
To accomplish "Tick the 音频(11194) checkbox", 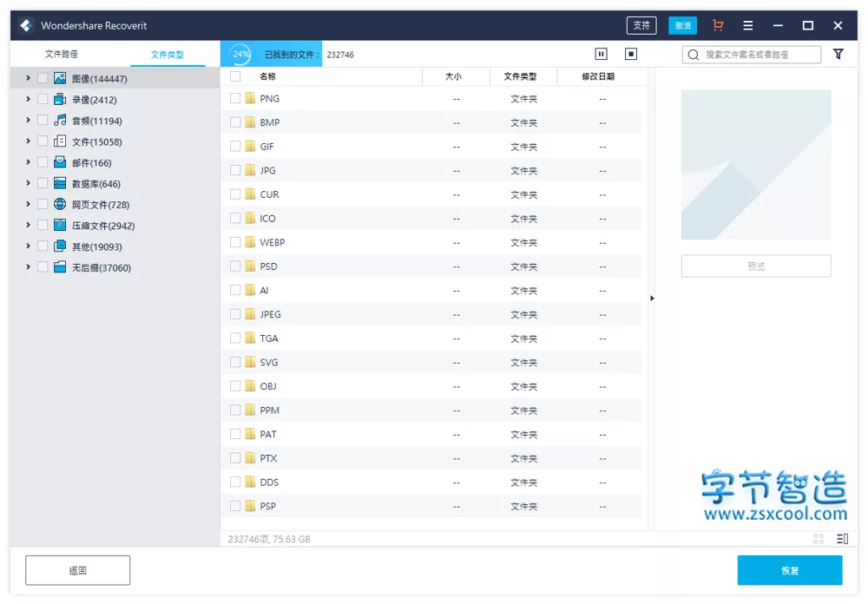I will (x=42, y=120).
